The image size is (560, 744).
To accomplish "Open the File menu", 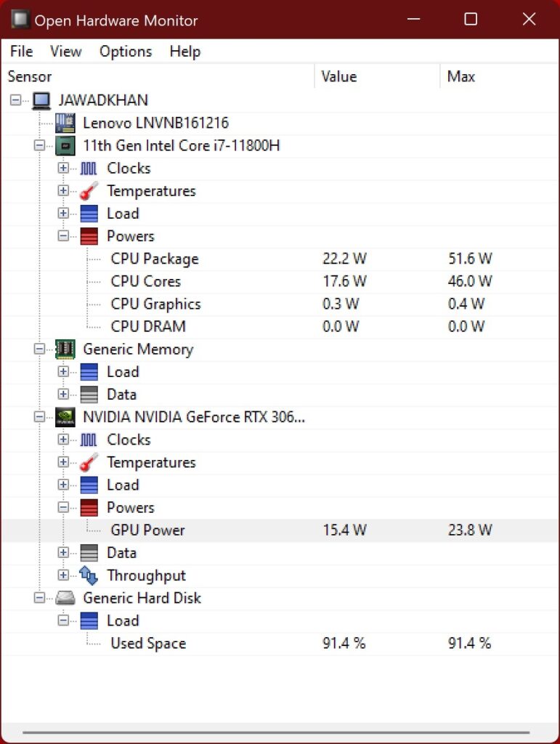I will pos(20,51).
